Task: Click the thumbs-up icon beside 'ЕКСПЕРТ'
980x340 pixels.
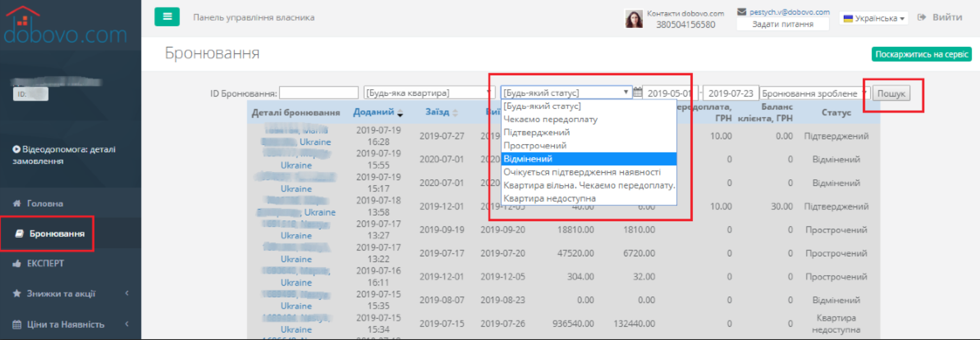Action: point(17,263)
